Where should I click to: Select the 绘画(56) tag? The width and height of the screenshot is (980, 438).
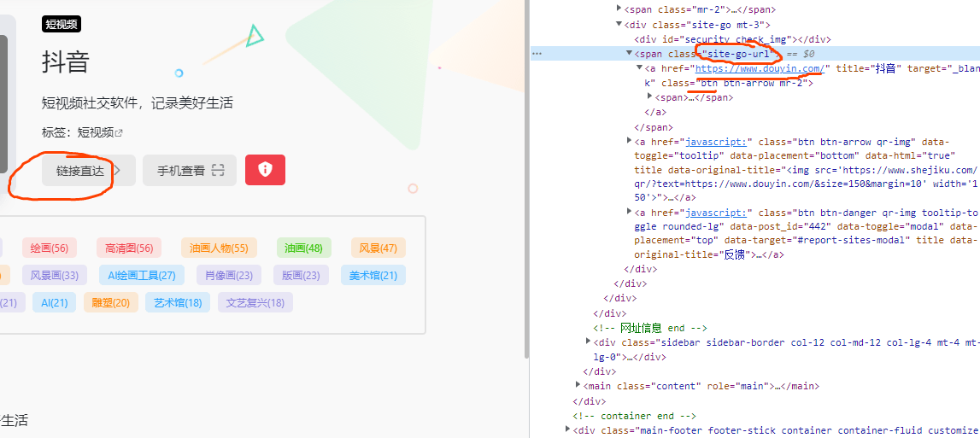50,248
